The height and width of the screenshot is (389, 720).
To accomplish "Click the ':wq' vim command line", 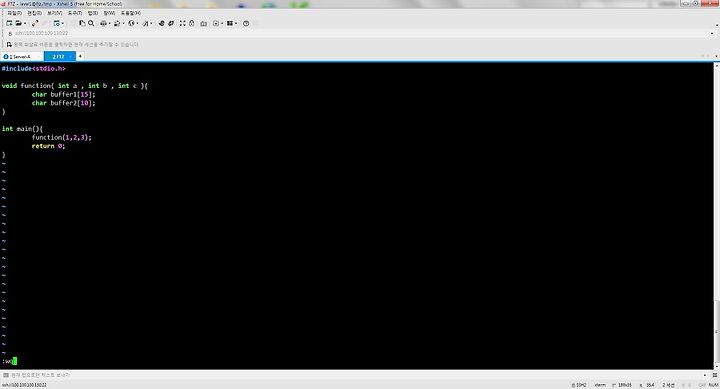I will [x=9, y=361].
